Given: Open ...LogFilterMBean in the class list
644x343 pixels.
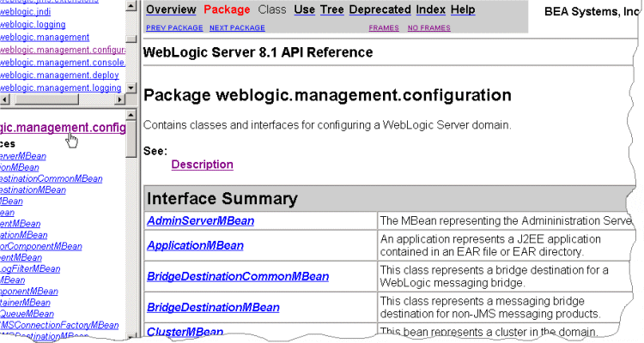Looking at the screenshot, I should pyautogui.click(x=30, y=269).
